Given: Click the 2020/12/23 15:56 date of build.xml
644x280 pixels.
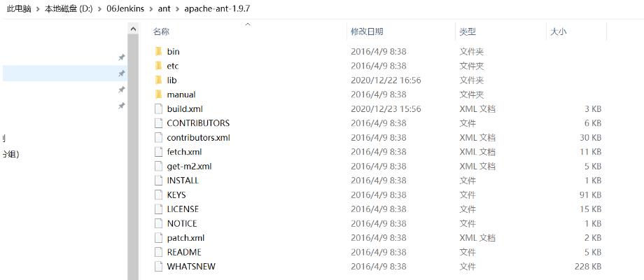Looking at the screenshot, I should 386,108.
